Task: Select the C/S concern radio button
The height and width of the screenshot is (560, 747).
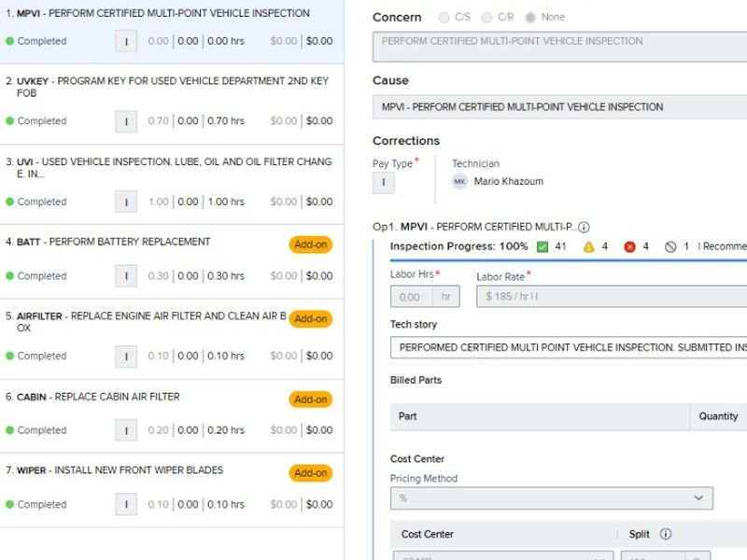Action: pyautogui.click(x=444, y=18)
